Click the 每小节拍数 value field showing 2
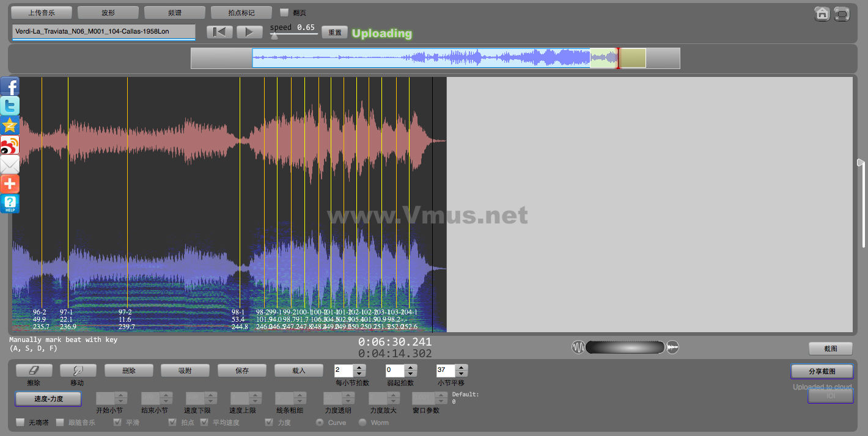The height and width of the screenshot is (436, 868). (x=344, y=370)
